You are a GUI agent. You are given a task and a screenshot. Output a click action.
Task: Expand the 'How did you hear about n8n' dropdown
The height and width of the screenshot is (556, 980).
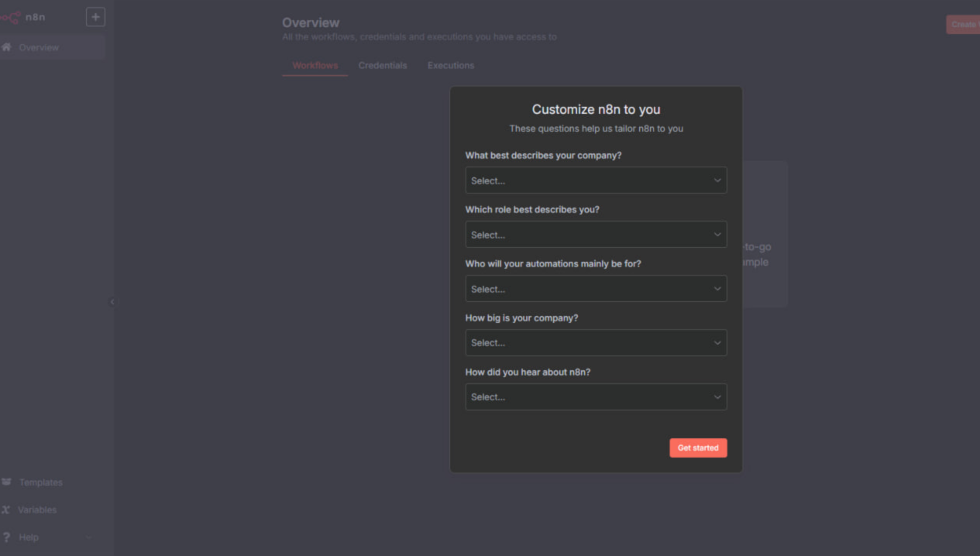pyautogui.click(x=595, y=397)
